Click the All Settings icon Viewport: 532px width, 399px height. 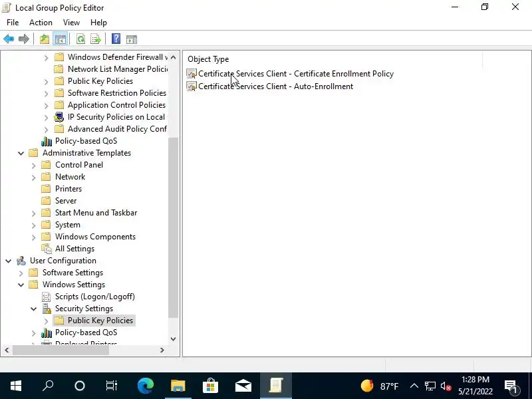pyautogui.click(x=47, y=249)
